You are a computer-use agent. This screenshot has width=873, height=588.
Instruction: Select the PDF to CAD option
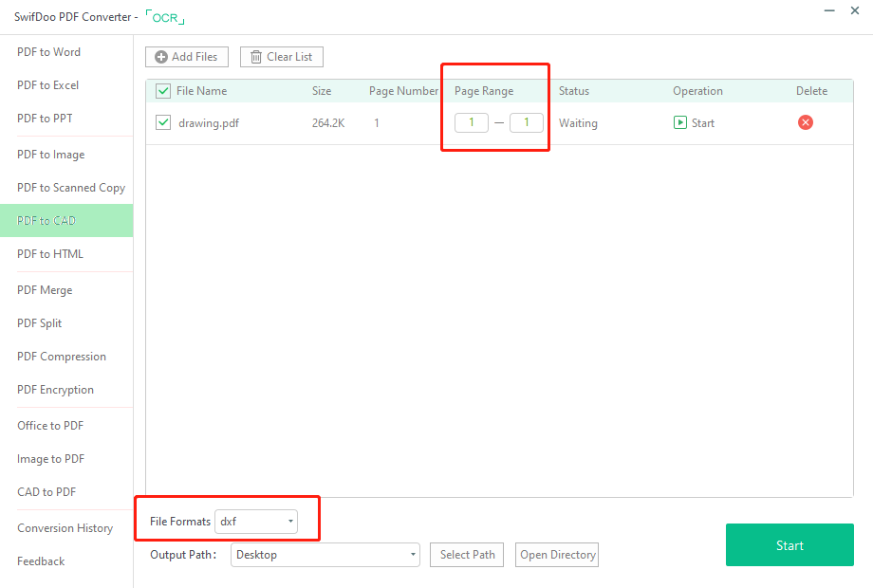click(x=66, y=221)
